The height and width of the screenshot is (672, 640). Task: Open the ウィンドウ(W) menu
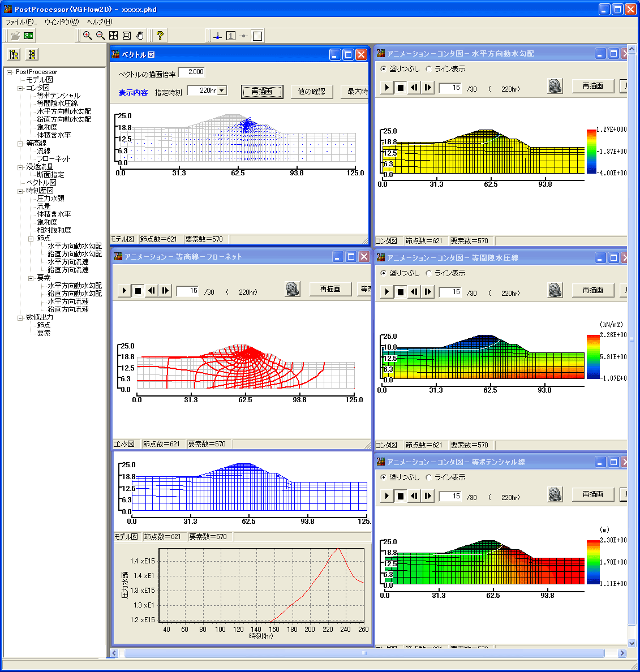click(x=62, y=22)
